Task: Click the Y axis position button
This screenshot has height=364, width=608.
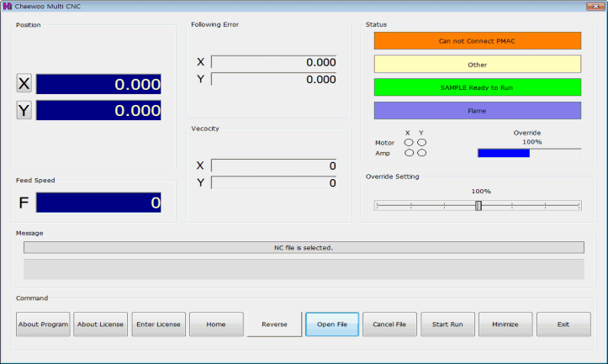Action: [x=24, y=110]
